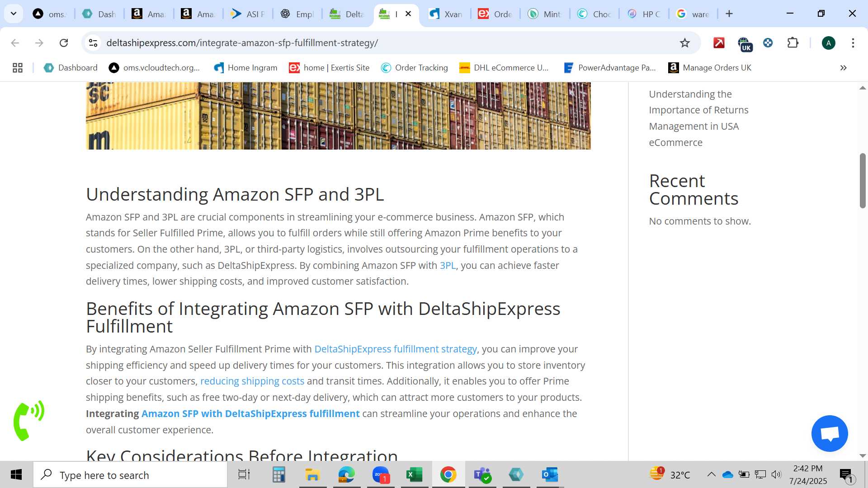This screenshot has height=488, width=868.
Task: Open the weather widget showing 32°C
Action: point(670,474)
